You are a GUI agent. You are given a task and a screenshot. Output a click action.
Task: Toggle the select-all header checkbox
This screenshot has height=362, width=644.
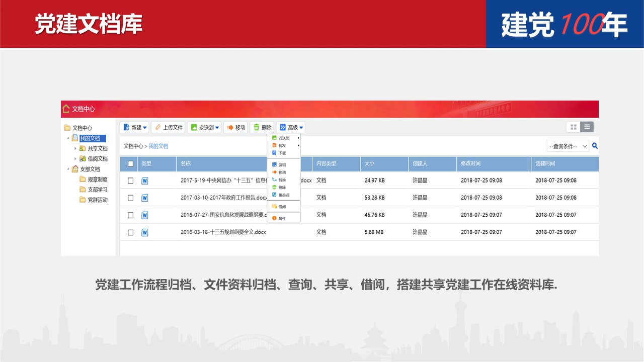131,163
